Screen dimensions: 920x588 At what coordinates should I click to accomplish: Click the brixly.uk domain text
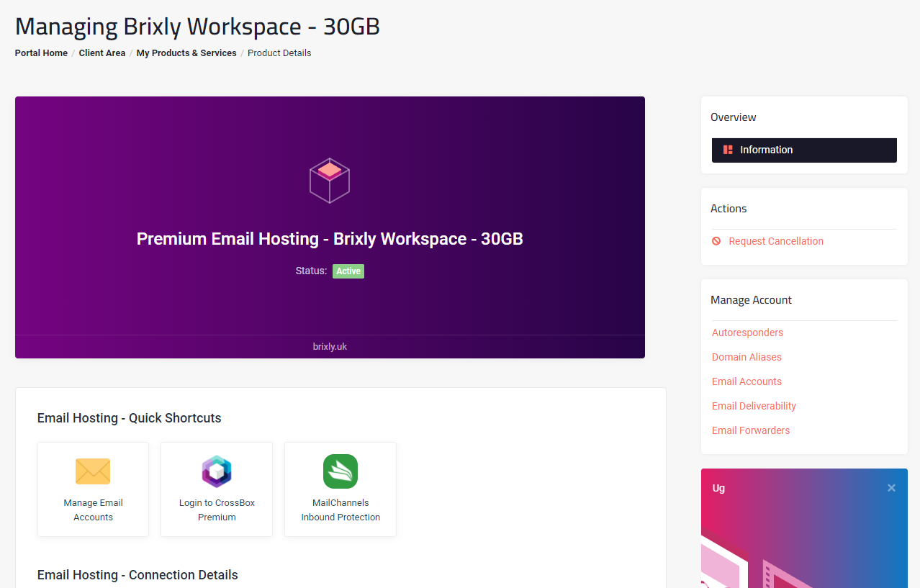click(330, 347)
